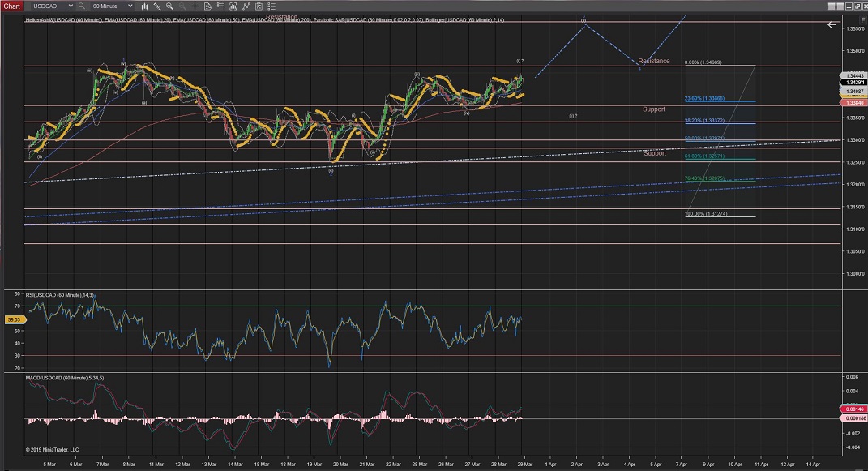
Task: Click the 5 Mar date on time axis
Action: pyautogui.click(x=49, y=465)
